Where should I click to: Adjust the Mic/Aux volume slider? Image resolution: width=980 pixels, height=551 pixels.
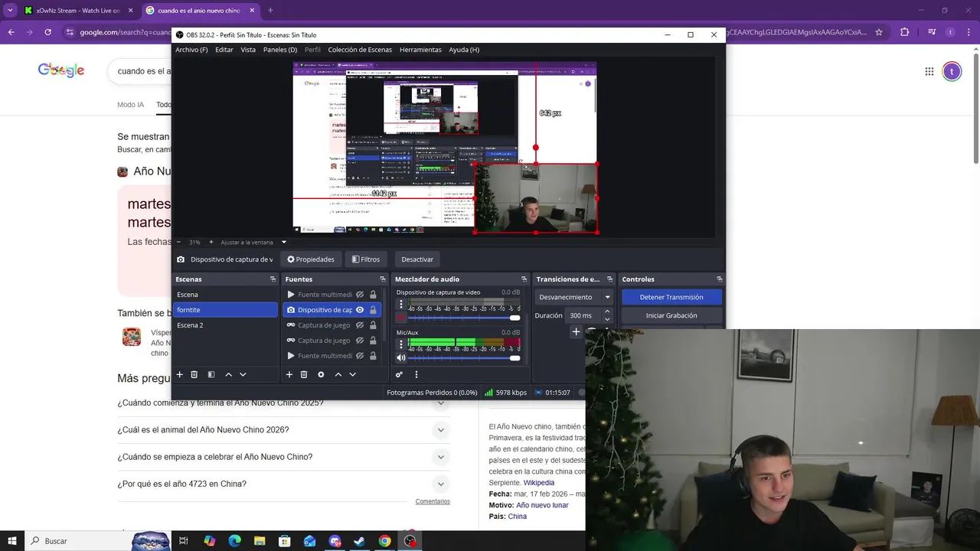click(464, 357)
